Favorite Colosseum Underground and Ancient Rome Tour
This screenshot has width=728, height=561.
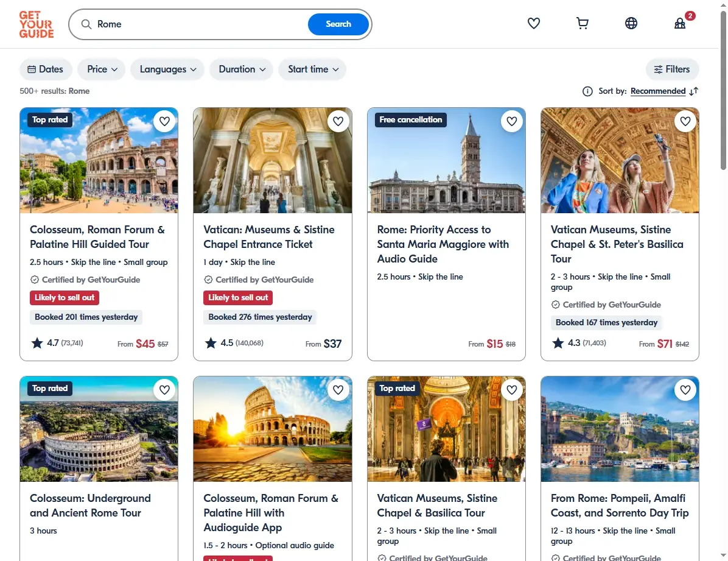click(x=164, y=390)
